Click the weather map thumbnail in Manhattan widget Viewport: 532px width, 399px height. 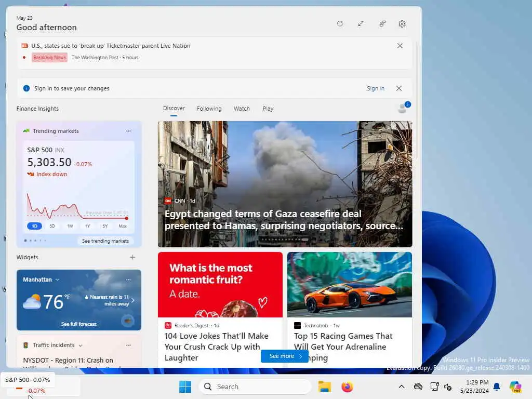(x=128, y=320)
